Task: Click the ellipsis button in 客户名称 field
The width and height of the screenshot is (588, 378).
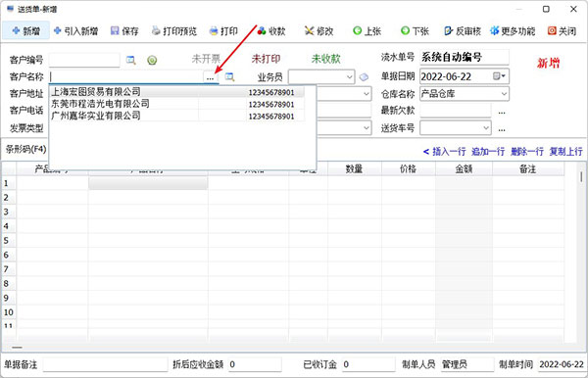Action: pyautogui.click(x=211, y=77)
